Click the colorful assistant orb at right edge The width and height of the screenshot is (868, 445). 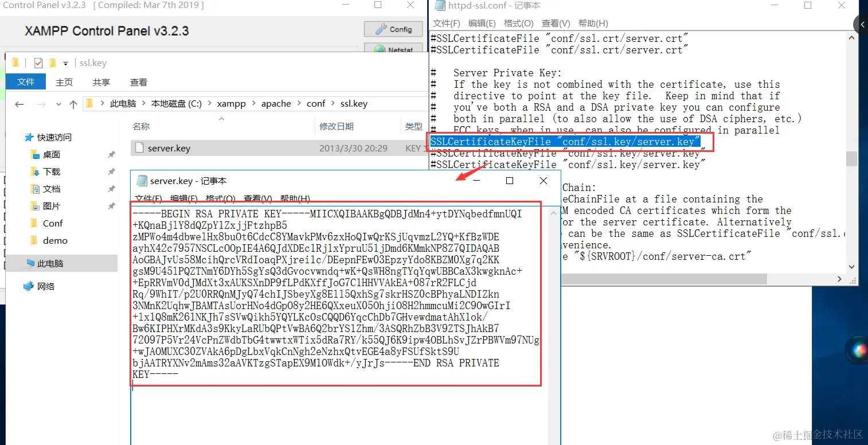pyautogui.click(x=859, y=349)
